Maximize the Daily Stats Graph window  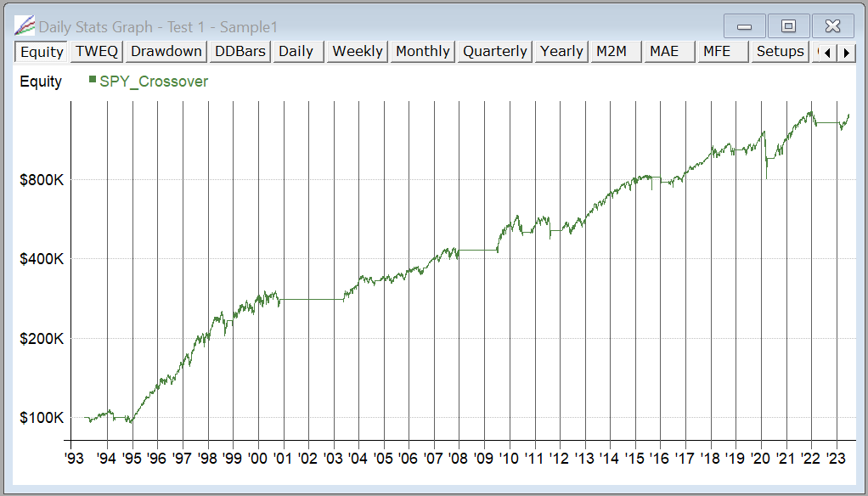[788, 26]
